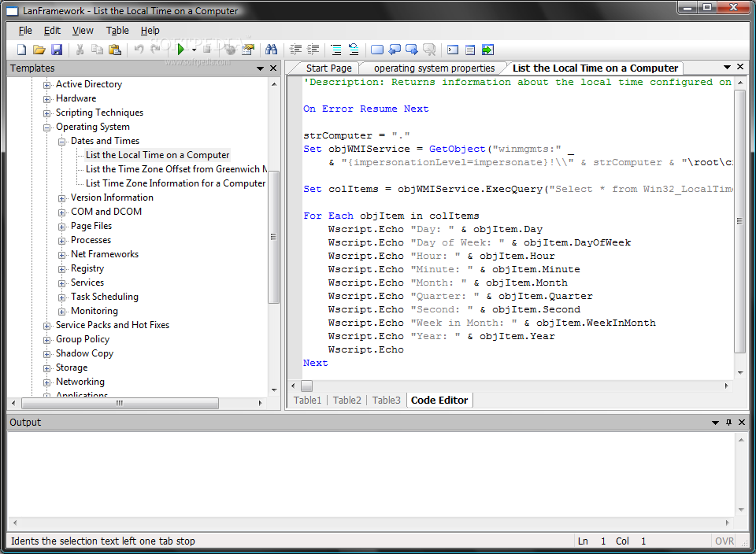Open the Templates panel dropdown arrow

click(261, 68)
